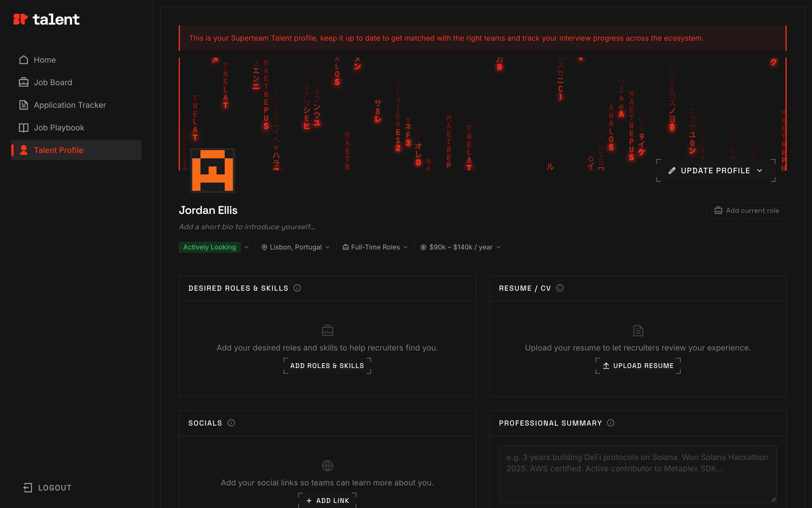Image resolution: width=812 pixels, height=508 pixels.
Task: Click the Logout arrow icon
Action: 28,488
